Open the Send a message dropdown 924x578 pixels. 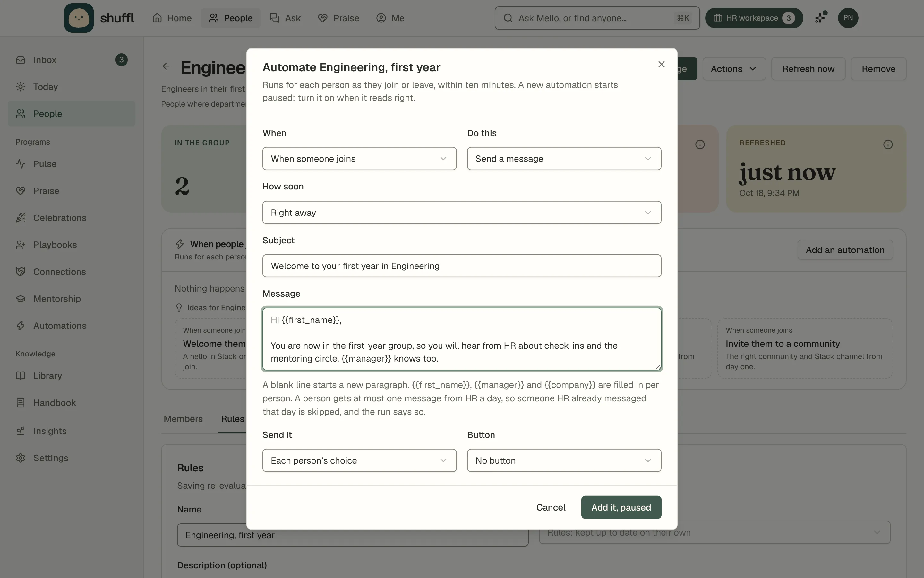(564, 159)
